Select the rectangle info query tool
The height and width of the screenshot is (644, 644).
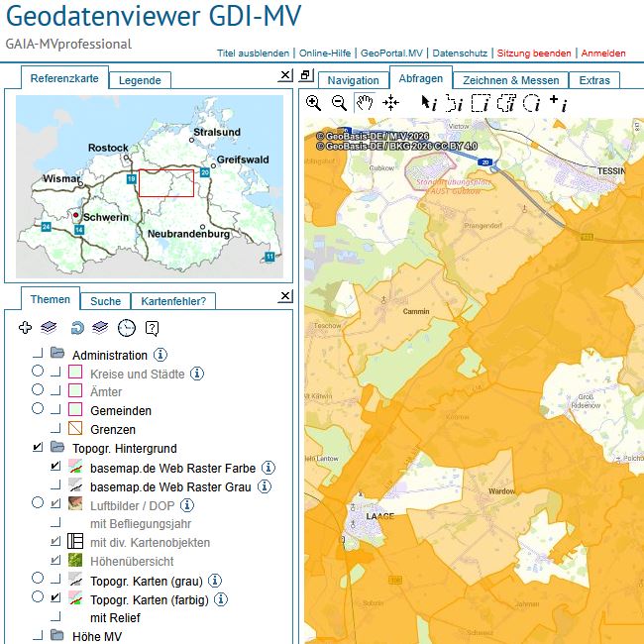pyautogui.click(x=481, y=103)
